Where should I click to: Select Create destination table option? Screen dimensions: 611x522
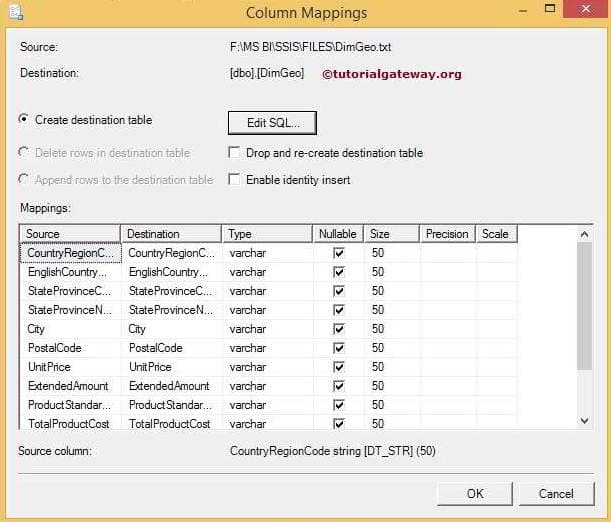tap(24, 120)
